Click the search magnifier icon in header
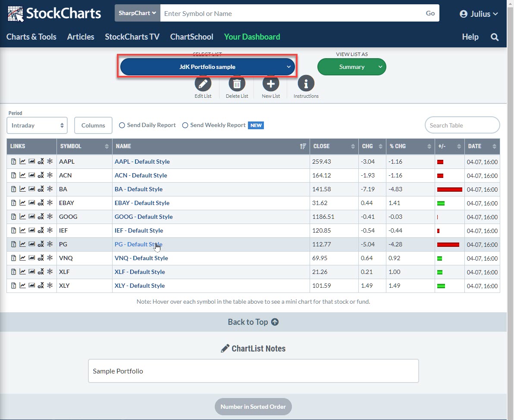This screenshot has width=514, height=420. pos(495,37)
